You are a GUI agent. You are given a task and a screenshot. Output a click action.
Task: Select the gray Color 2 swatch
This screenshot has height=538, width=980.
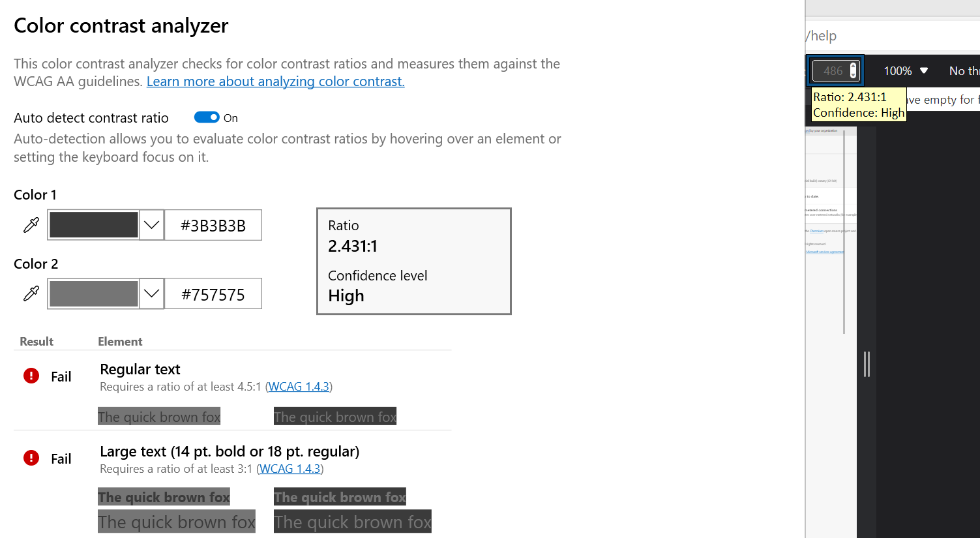(x=93, y=293)
